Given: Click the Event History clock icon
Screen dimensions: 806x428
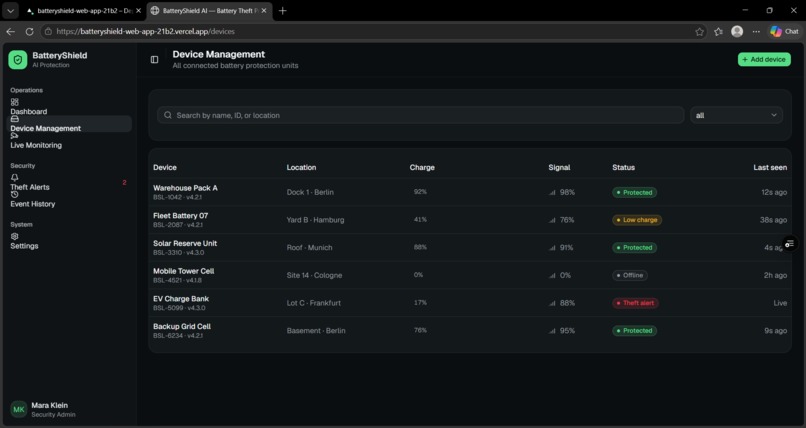Looking at the screenshot, I should (14, 195).
